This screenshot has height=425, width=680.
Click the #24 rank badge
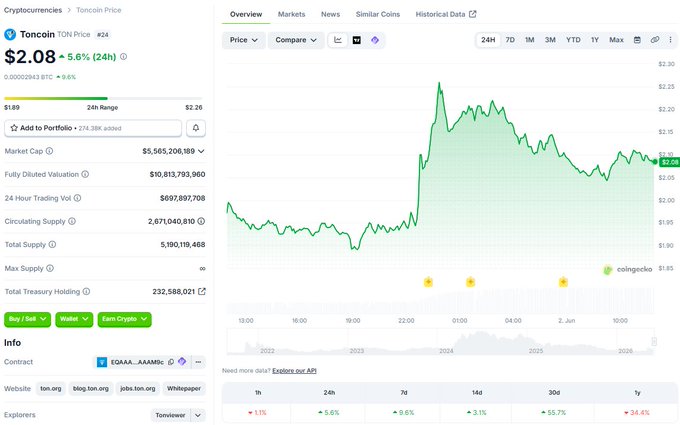[103, 35]
